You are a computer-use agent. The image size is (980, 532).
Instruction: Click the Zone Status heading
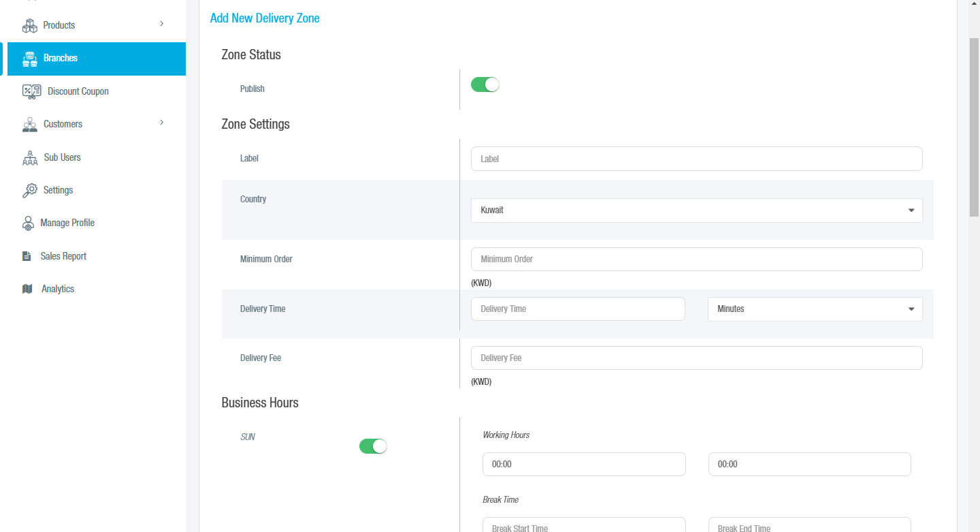coord(251,54)
